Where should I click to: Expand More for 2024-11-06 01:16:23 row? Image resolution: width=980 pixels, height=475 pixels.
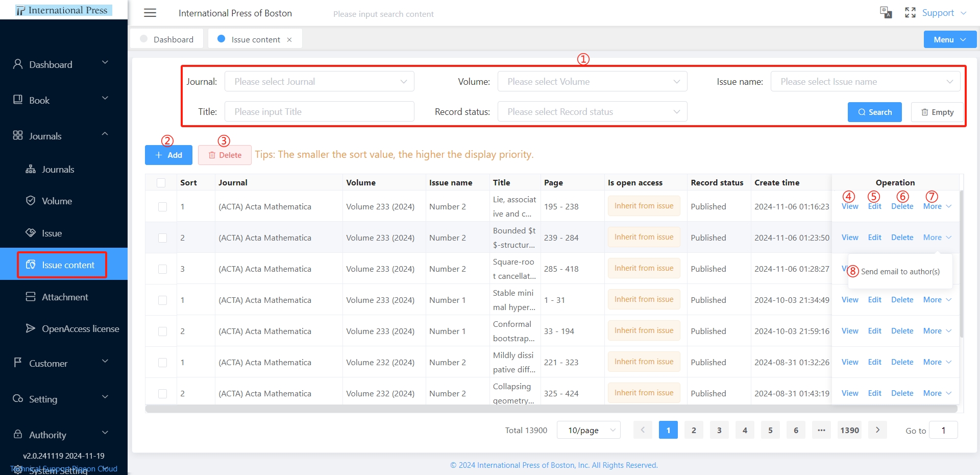tap(937, 206)
